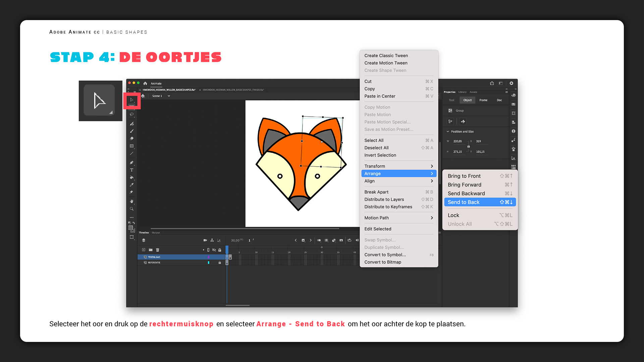Click the width value field 220,05
The height and width of the screenshot is (362, 644).
(x=458, y=141)
